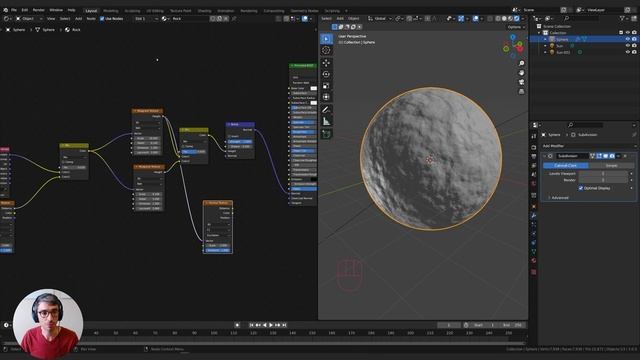Switch viewport to rendered shading mode
Screen dimensions: 640x360
coord(516,18)
